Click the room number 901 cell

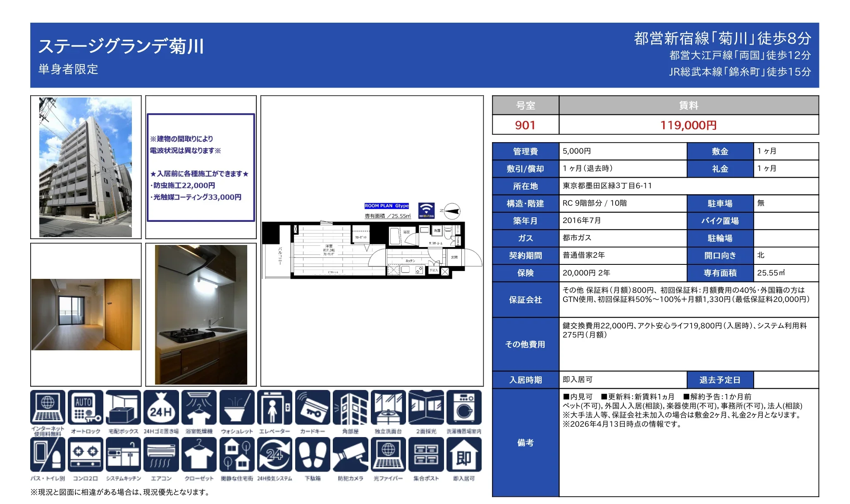(x=525, y=125)
